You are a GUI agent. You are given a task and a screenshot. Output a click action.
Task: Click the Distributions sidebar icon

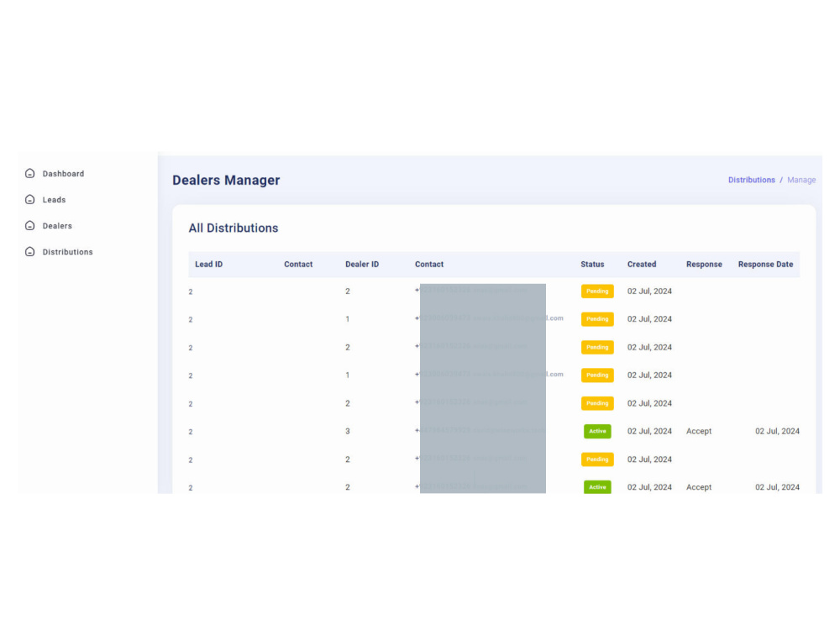(30, 252)
